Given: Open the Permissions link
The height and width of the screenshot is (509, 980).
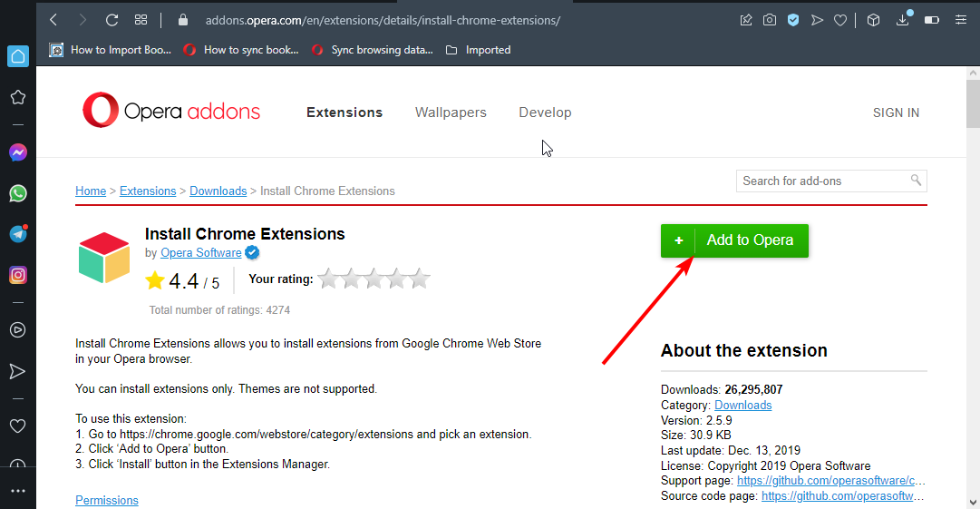Looking at the screenshot, I should 107,500.
